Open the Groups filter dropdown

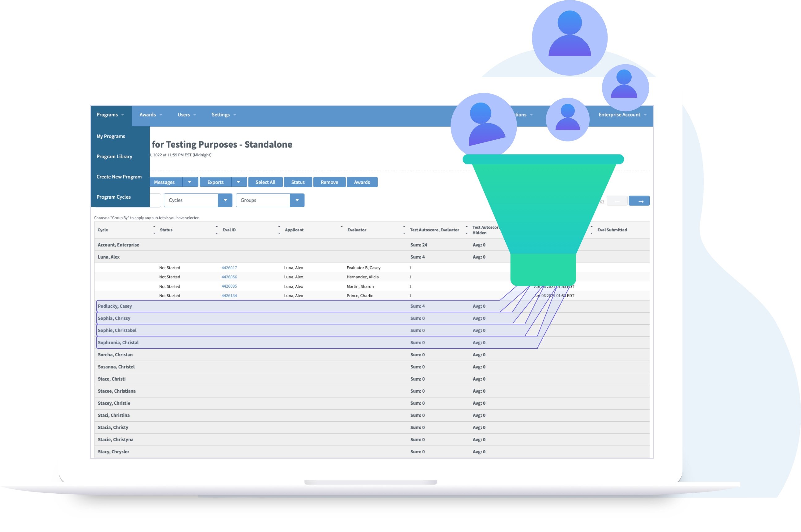pyautogui.click(x=297, y=200)
